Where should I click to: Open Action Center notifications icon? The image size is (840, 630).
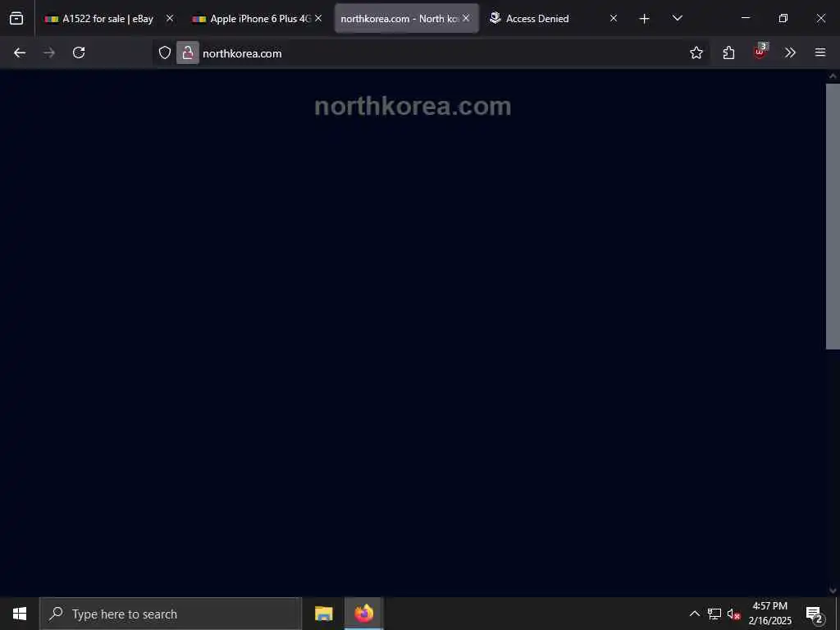815,614
